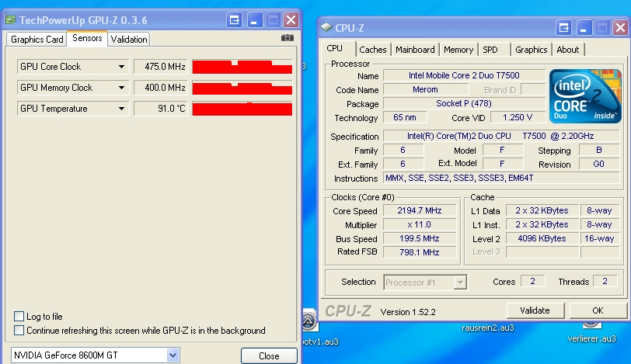
Task: Click the Socket P (478) package field
Action: coord(464,103)
